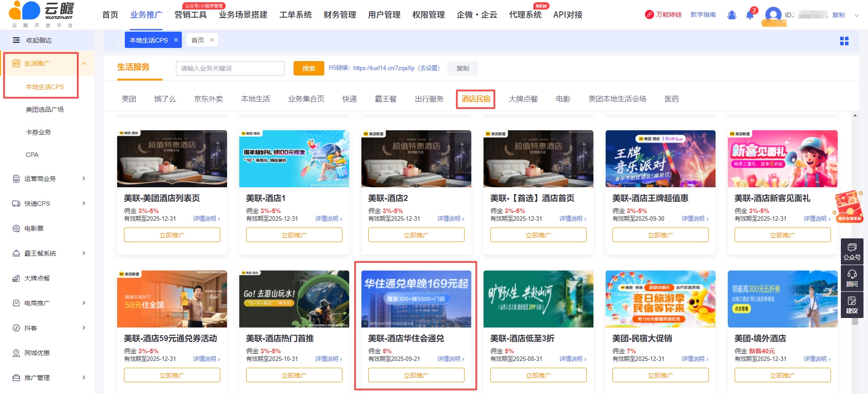This screenshot has height=394, width=868.
Task: Expand the 快递CPS submenu arrow
Action: pos(84,204)
